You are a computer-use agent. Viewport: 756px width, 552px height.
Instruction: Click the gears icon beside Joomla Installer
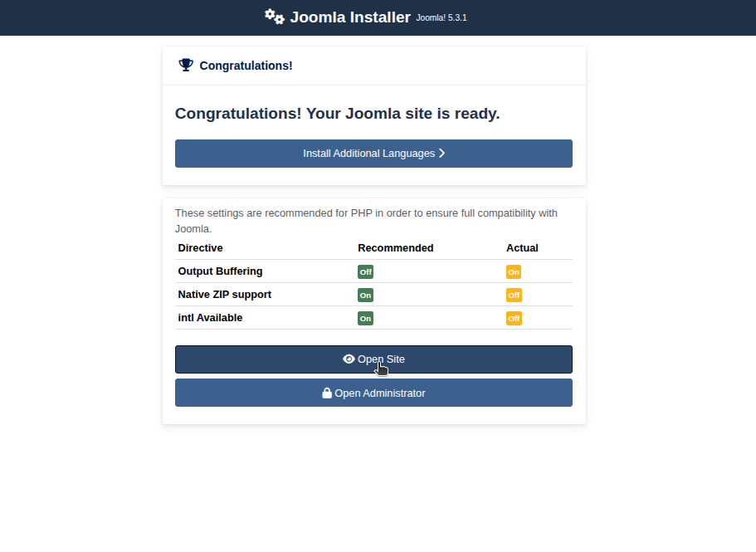click(275, 17)
